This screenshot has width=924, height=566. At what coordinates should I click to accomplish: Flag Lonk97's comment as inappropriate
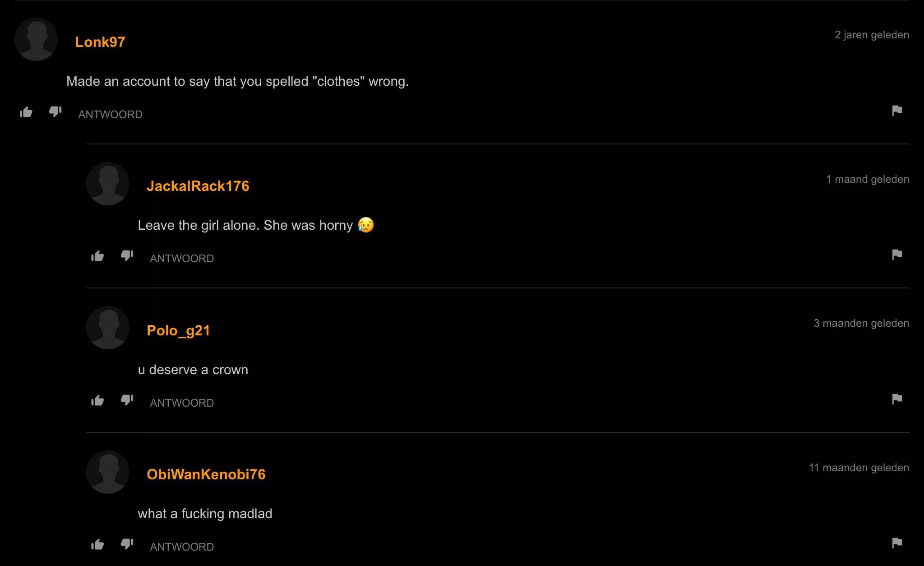pyautogui.click(x=896, y=111)
